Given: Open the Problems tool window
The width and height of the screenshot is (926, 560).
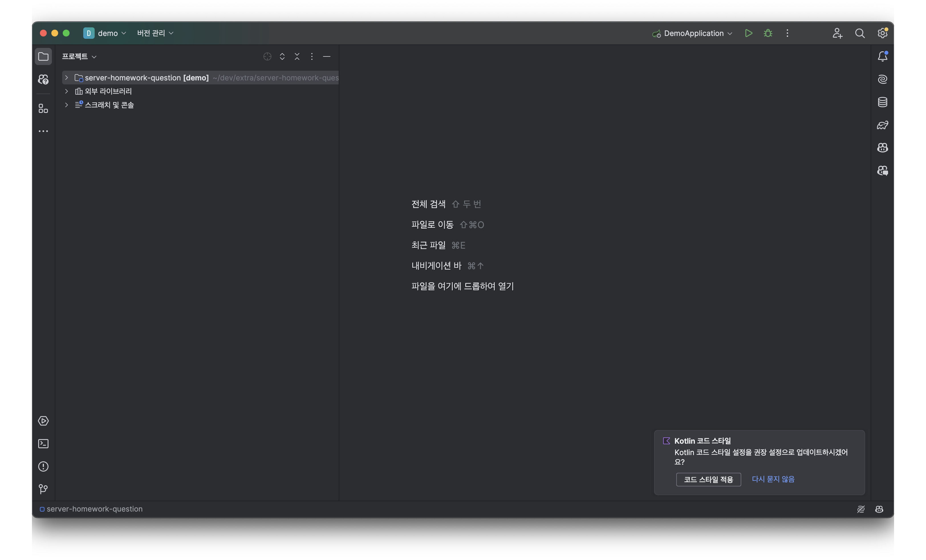Looking at the screenshot, I should (43, 466).
